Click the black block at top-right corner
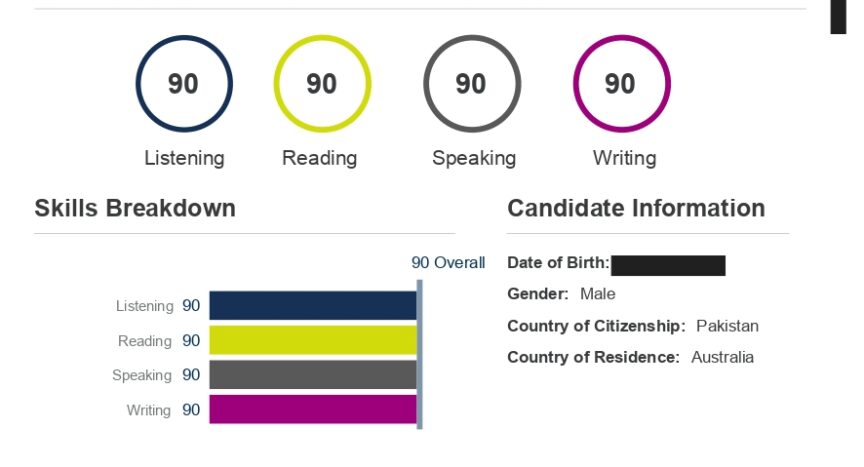864x467 pixels. (x=838, y=17)
